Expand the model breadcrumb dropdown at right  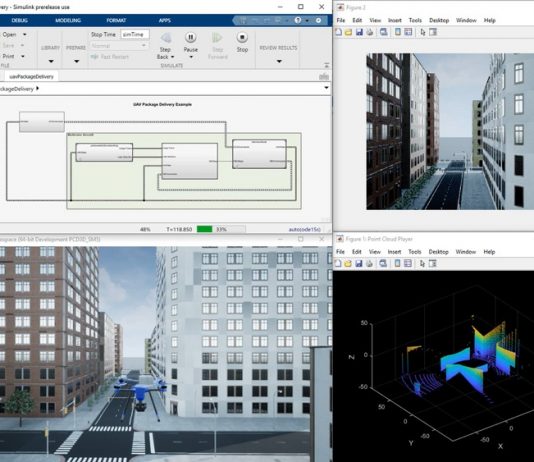pos(326,88)
